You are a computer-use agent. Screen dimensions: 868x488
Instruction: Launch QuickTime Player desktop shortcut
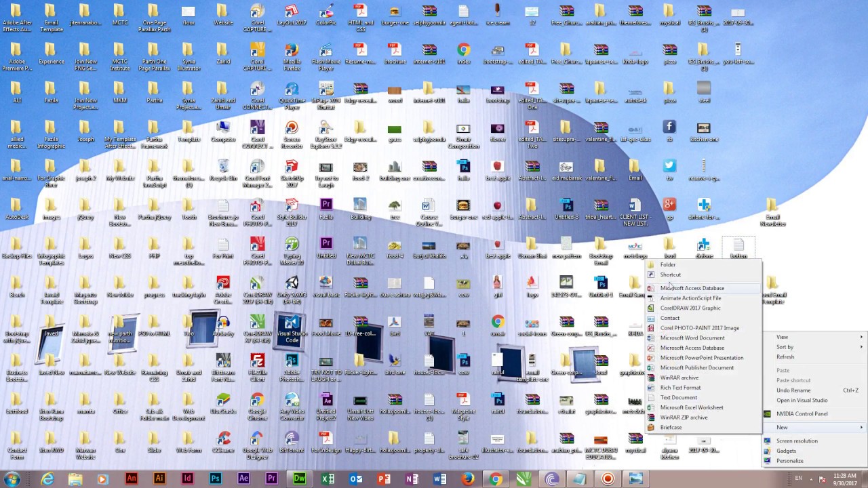(292, 96)
